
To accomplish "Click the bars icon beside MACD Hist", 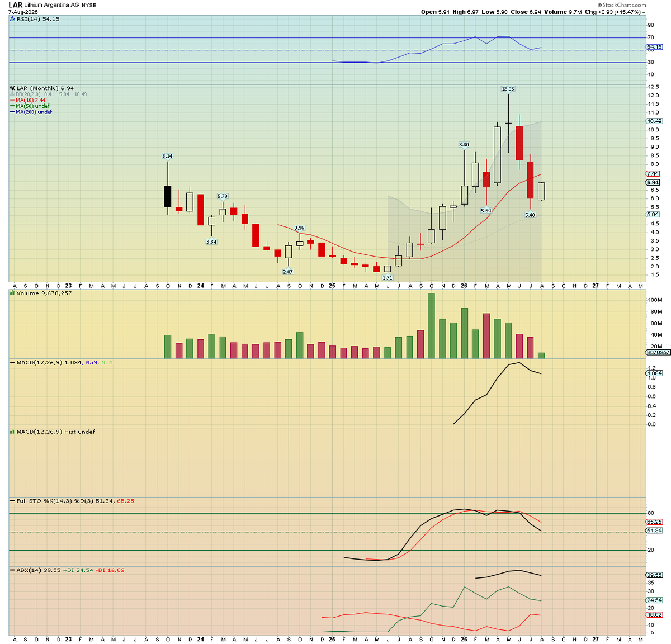I will pyautogui.click(x=13, y=432).
